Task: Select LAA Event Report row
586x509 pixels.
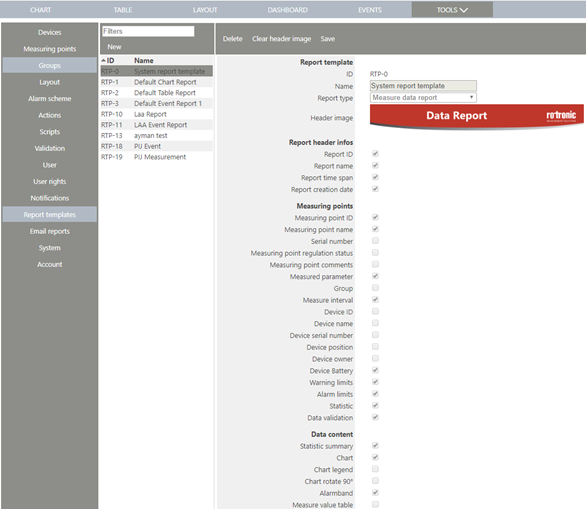Action: coord(157,125)
